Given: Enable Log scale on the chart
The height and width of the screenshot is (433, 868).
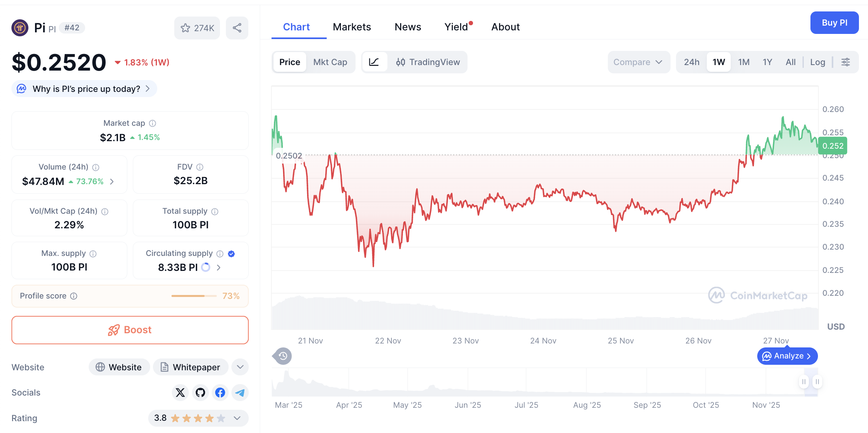Looking at the screenshot, I should pyautogui.click(x=818, y=62).
